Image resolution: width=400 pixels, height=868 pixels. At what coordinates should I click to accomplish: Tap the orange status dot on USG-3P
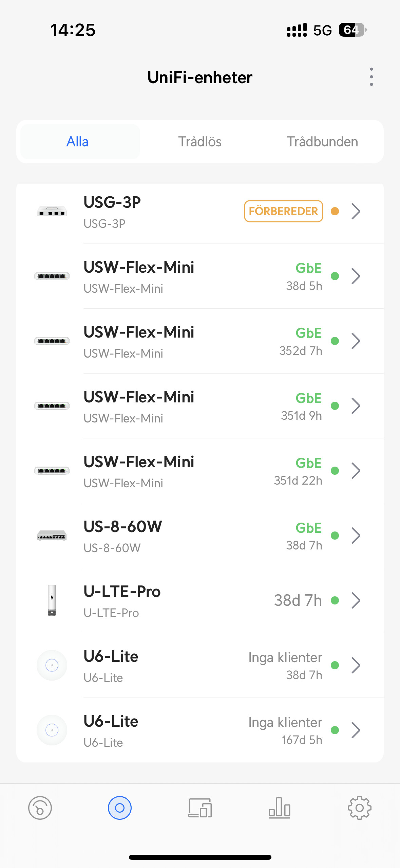335,211
